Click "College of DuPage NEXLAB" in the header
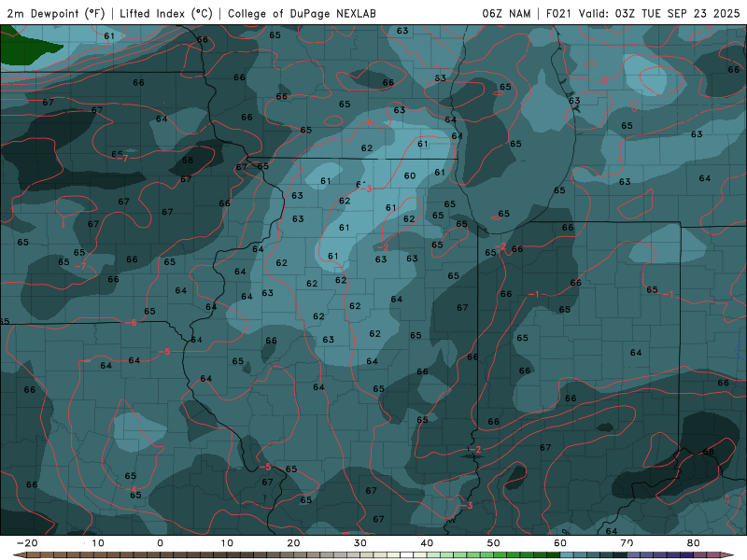 (x=302, y=13)
